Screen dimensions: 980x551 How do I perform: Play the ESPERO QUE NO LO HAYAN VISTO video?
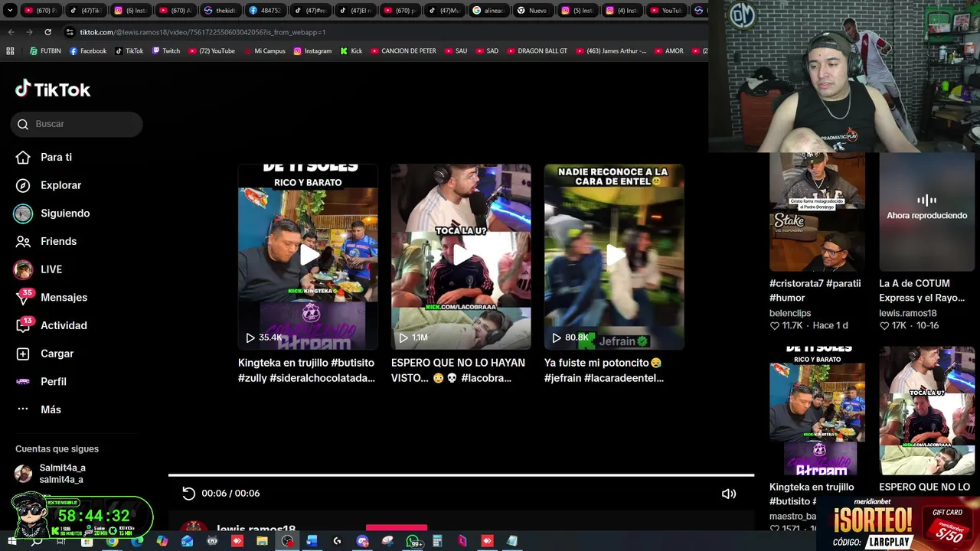461,256
